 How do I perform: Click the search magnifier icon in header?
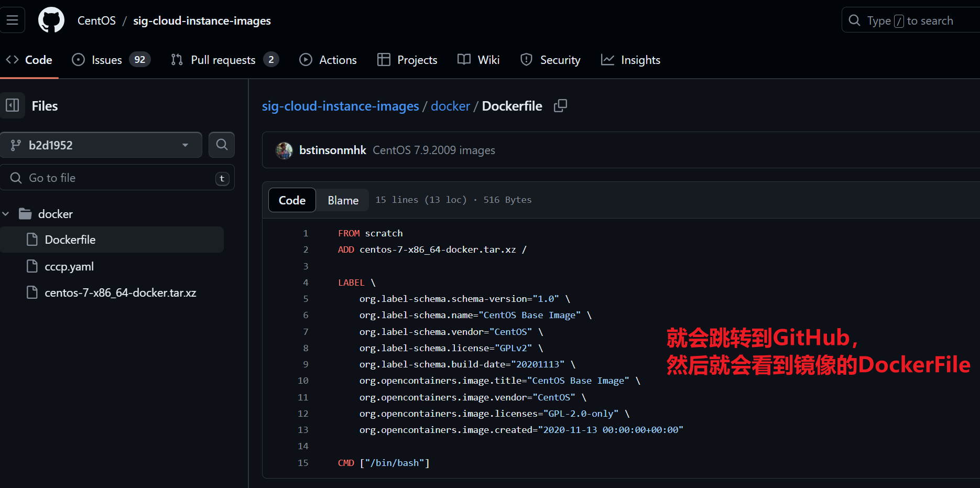tap(854, 20)
